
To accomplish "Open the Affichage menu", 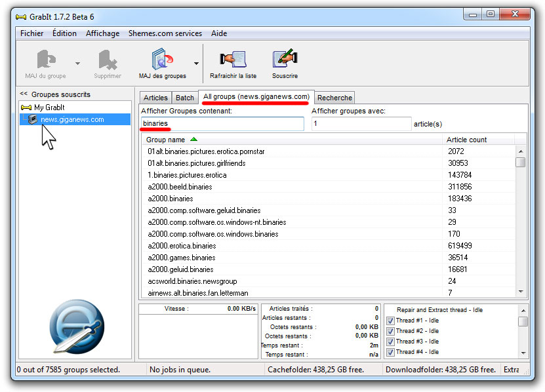I will point(102,33).
